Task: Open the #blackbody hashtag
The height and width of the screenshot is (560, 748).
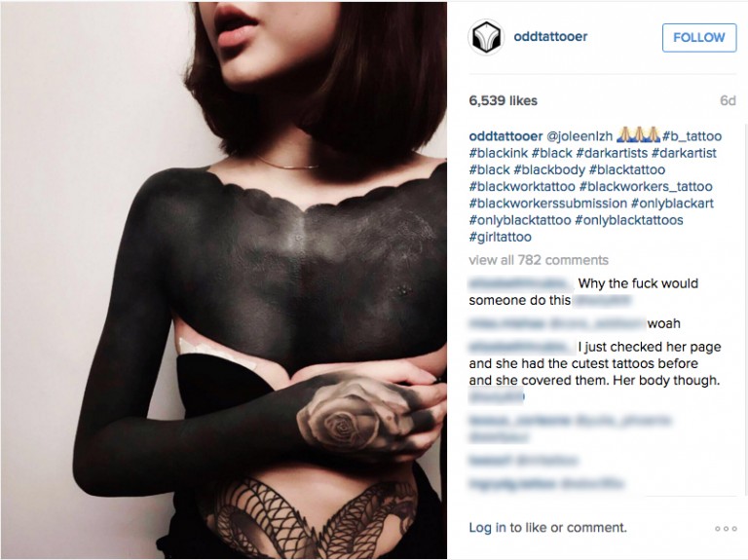Action: (549, 169)
